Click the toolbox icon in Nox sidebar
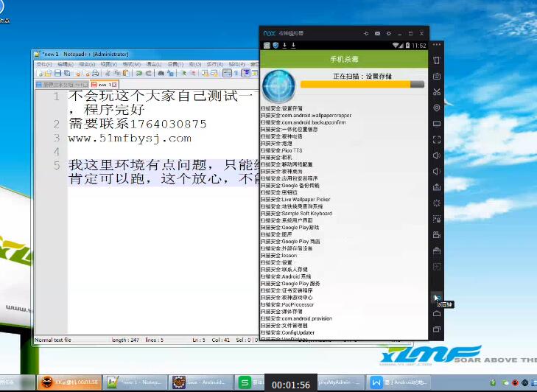This screenshot has width=537, height=392. coord(437,251)
